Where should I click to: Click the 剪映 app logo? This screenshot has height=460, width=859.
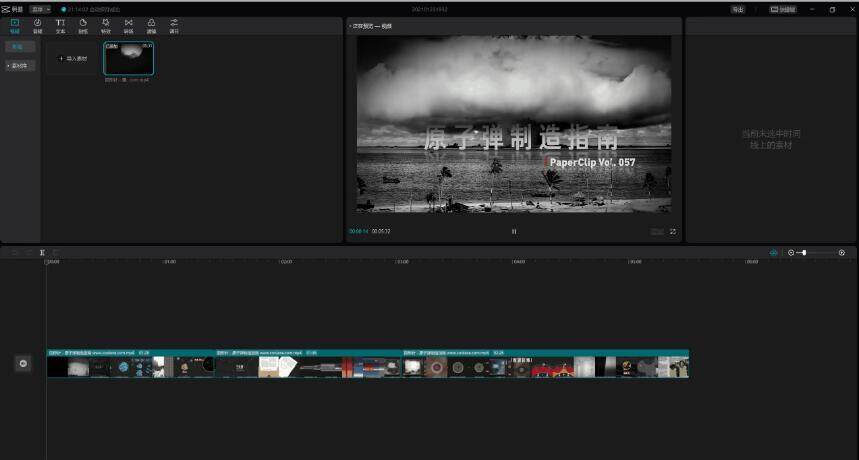pyautogui.click(x=12, y=9)
